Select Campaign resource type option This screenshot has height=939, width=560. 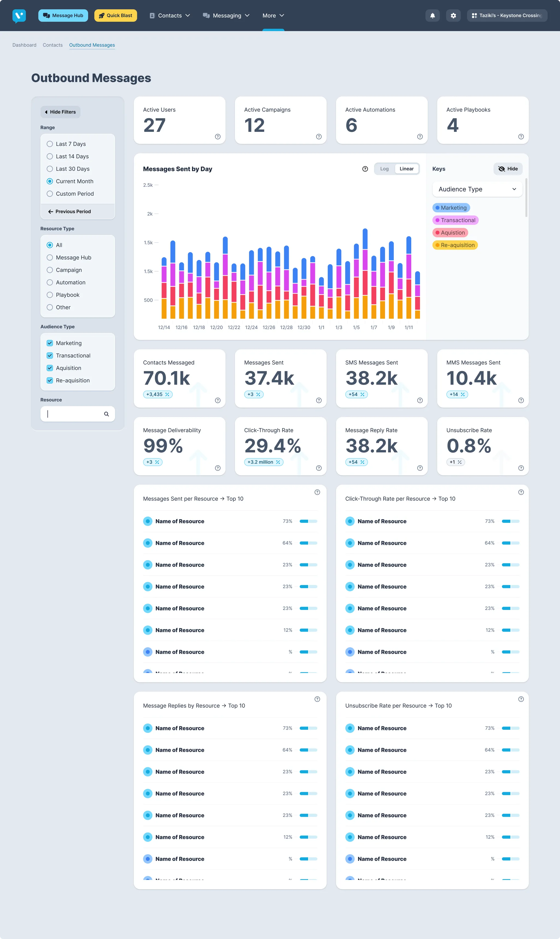click(50, 270)
